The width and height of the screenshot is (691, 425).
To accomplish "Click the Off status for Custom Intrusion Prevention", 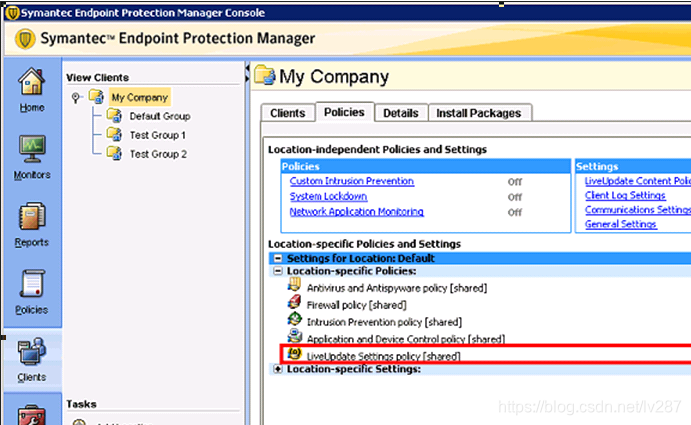I will [514, 182].
